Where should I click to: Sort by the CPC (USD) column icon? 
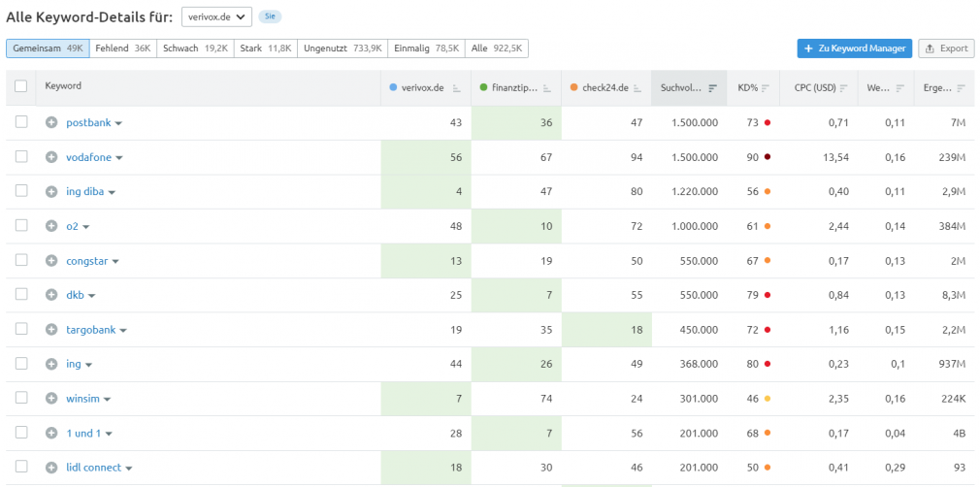[x=844, y=88]
